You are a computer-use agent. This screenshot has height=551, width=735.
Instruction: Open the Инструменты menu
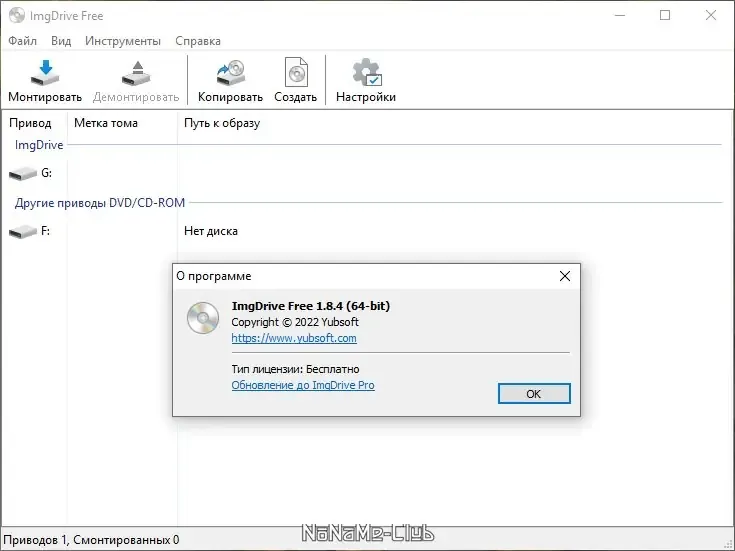(x=123, y=41)
